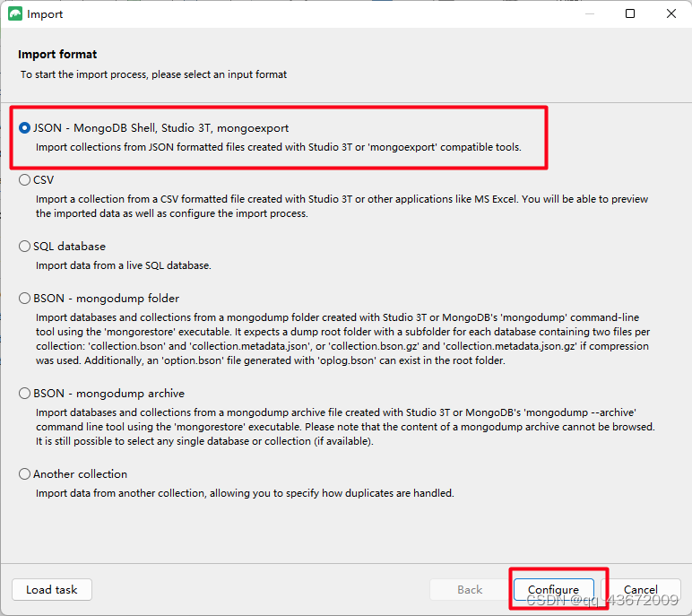The height and width of the screenshot is (616, 692).
Task: Select the JSON import format radio button
Action: 25,128
